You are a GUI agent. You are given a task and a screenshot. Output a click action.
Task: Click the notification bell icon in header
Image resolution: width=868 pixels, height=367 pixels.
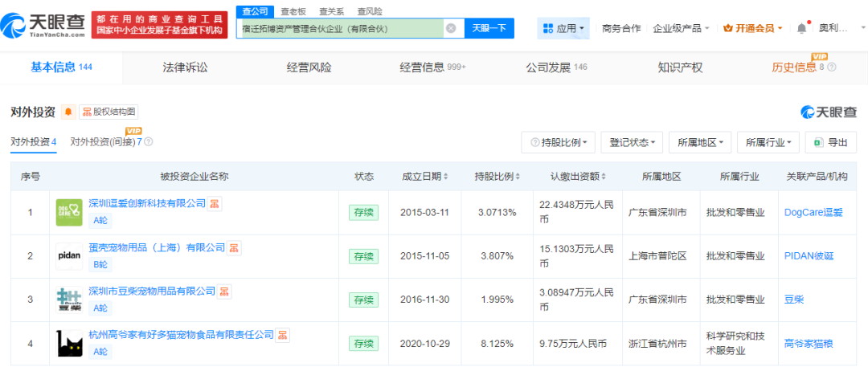[x=801, y=28]
